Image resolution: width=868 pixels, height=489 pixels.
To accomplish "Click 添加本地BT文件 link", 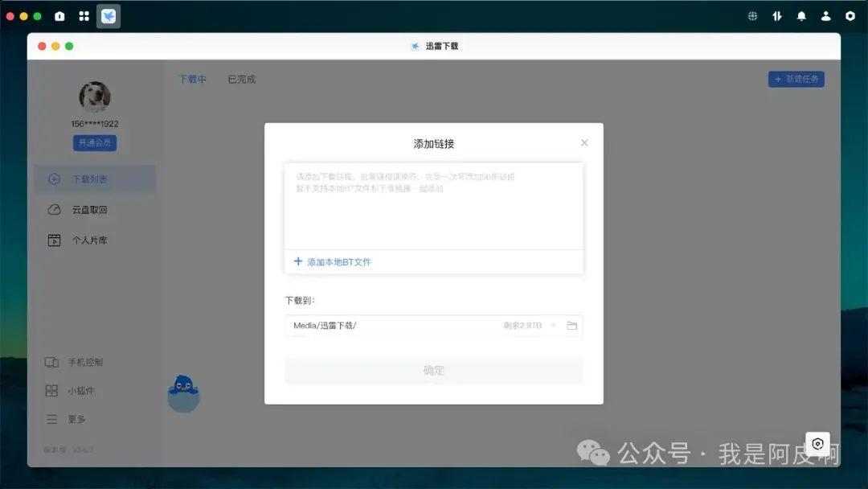I will click(339, 262).
